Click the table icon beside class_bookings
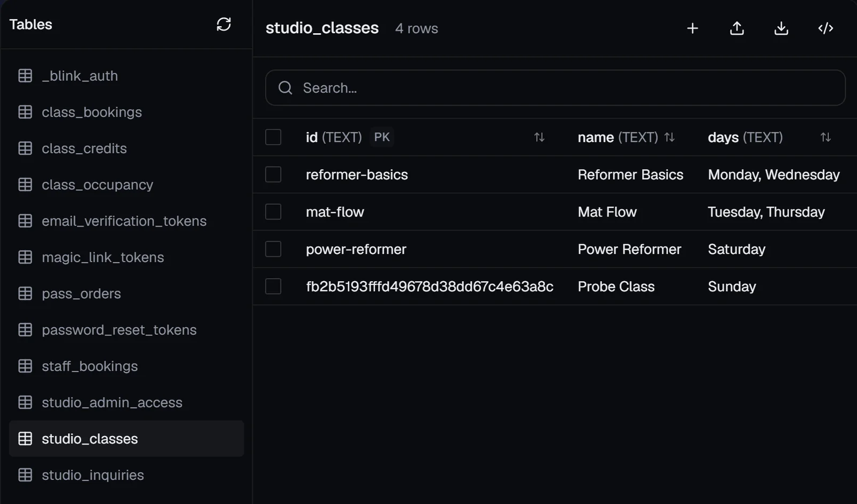 pyautogui.click(x=25, y=112)
